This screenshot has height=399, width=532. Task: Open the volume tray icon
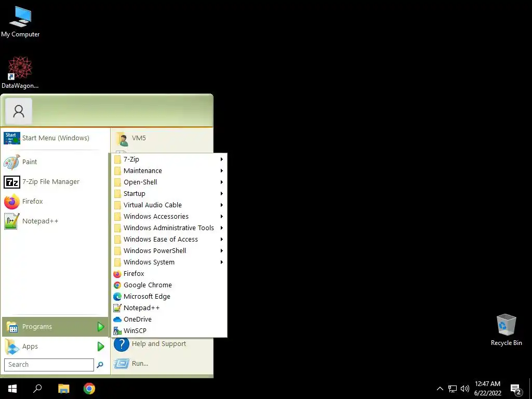(x=465, y=389)
